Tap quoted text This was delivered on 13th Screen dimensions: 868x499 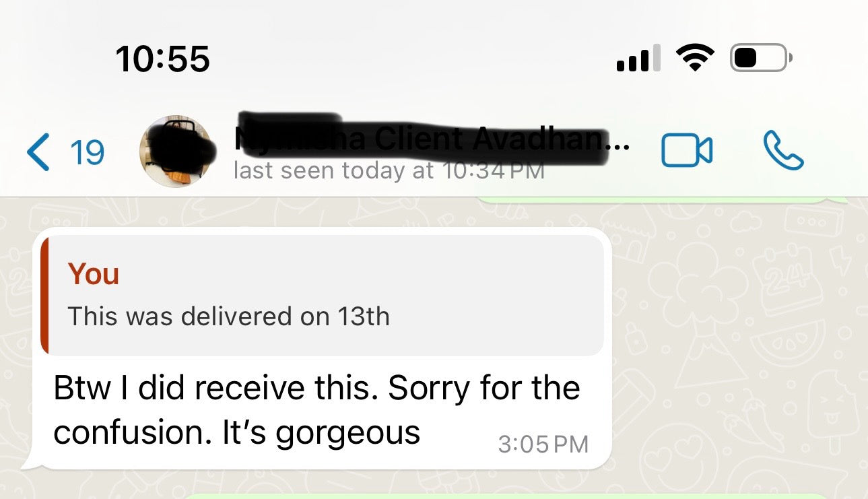pos(228,316)
